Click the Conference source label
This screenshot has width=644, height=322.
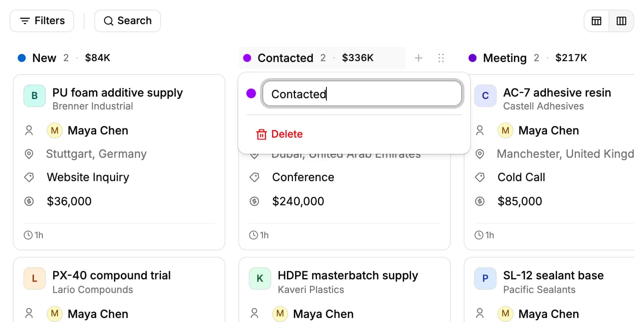coord(303,177)
